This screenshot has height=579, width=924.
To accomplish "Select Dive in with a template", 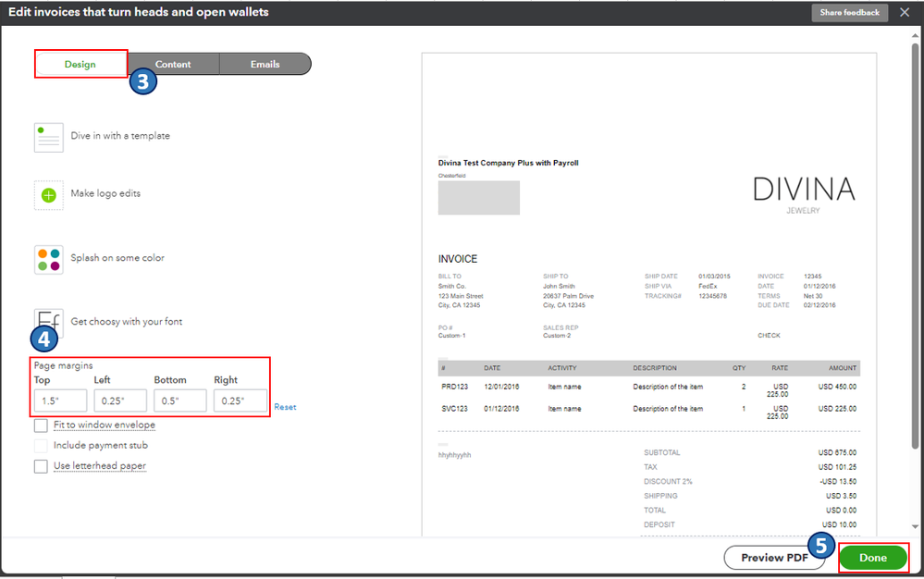I will click(x=120, y=135).
